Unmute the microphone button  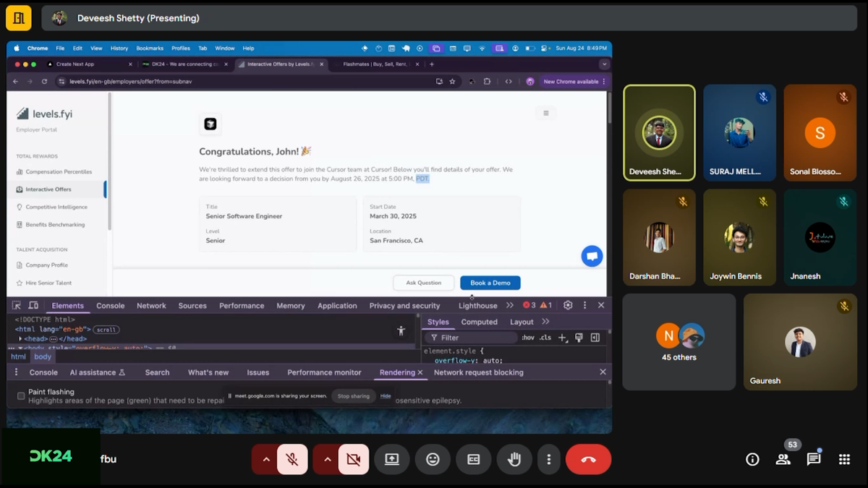(x=292, y=459)
